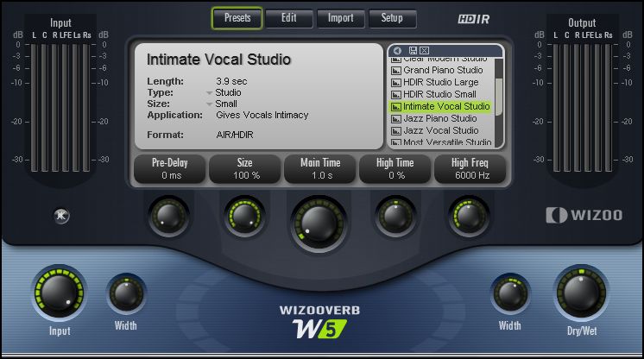Screen dimensions: 644x359
Task: Click the Format value AIR/HDIR
Action: [235, 135]
